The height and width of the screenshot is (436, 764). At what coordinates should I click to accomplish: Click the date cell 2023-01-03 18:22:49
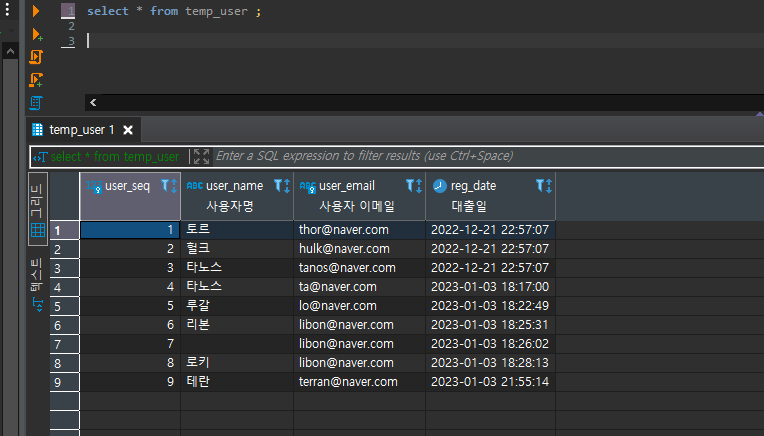(490, 305)
